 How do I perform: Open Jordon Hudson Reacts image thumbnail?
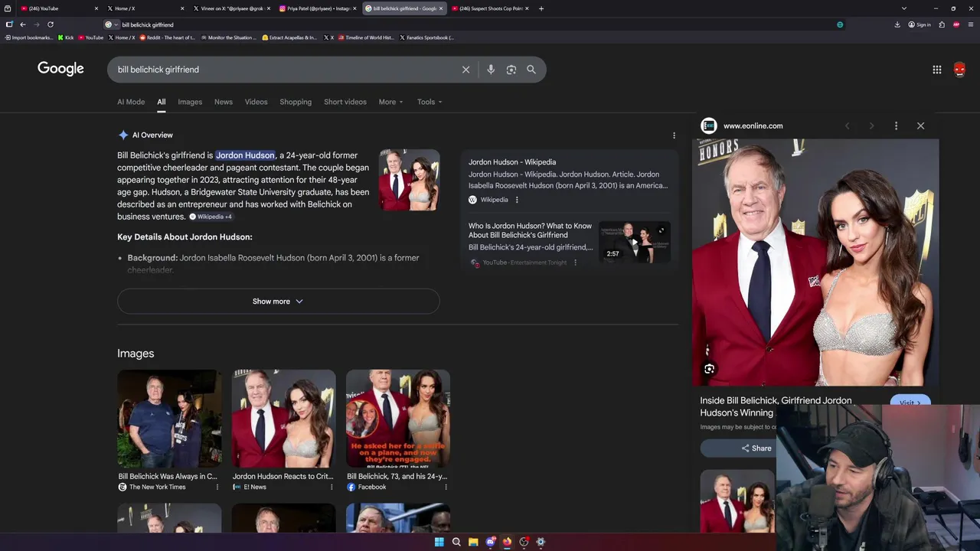283,419
